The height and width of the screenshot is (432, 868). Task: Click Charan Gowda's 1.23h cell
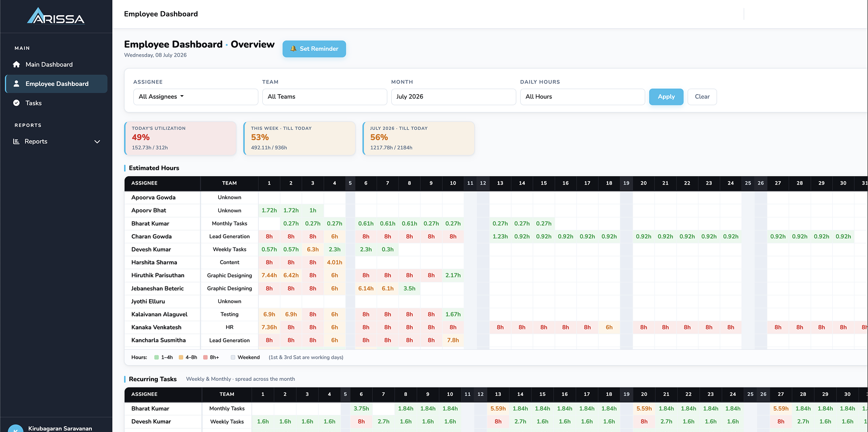(x=500, y=236)
